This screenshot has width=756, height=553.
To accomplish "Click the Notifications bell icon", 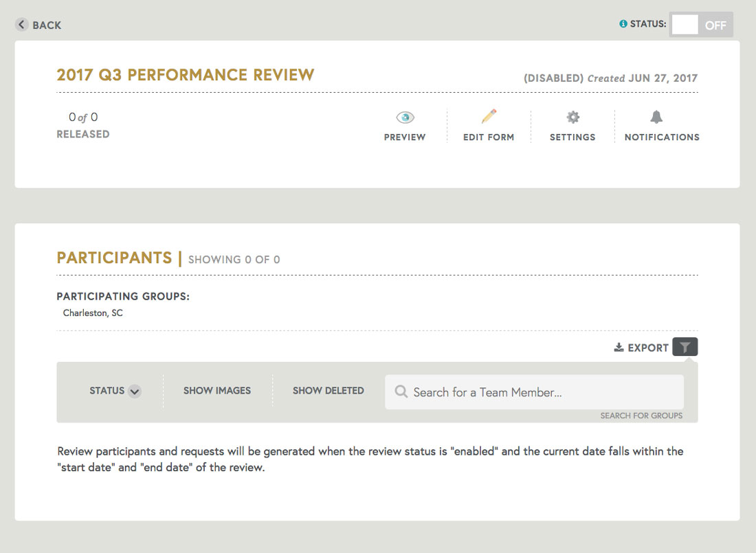I will [656, 117].
